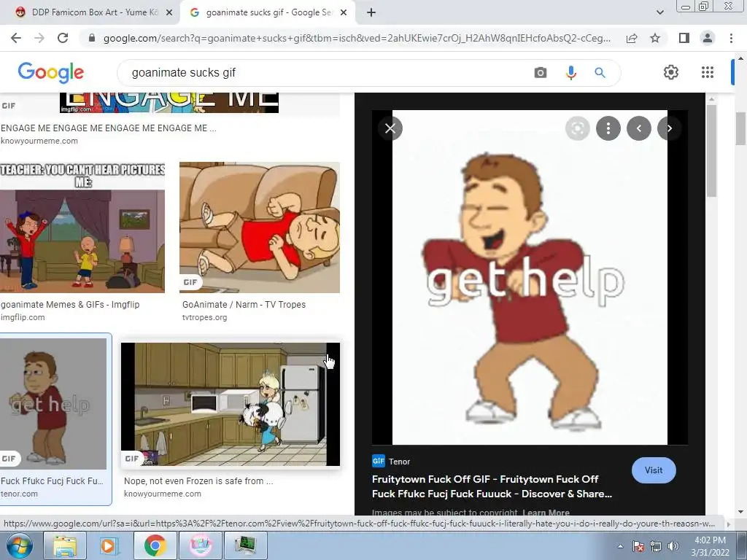747x560 pixels.
Task: Show hidden system tray icons
Action: [620, 546]
